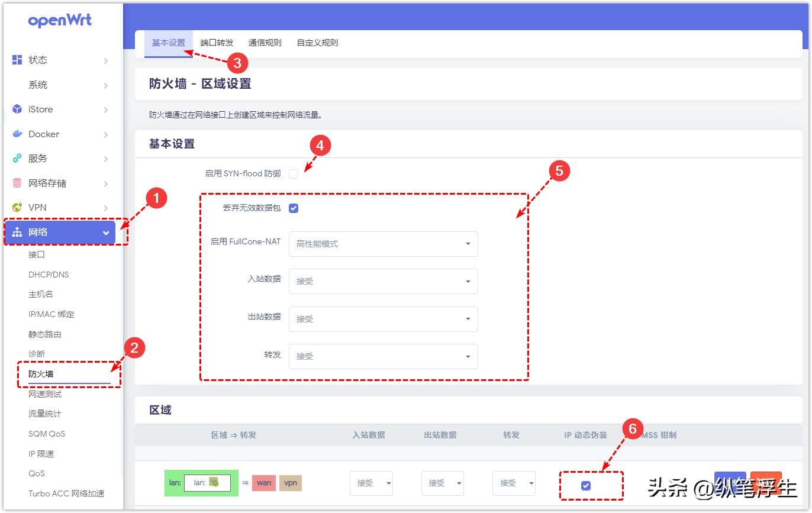
Task: Click the 系统 system gear icon
Action: (16, 85)
